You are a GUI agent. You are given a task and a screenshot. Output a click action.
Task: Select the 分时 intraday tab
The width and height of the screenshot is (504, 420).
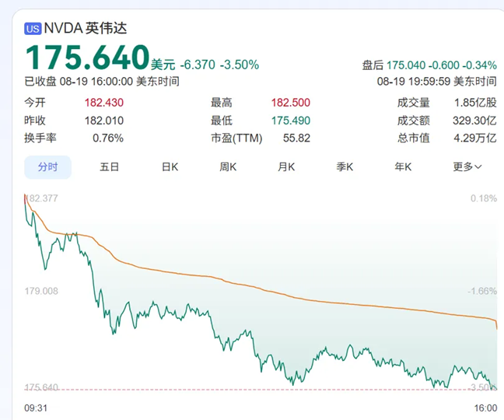click(x=47, y=166)
